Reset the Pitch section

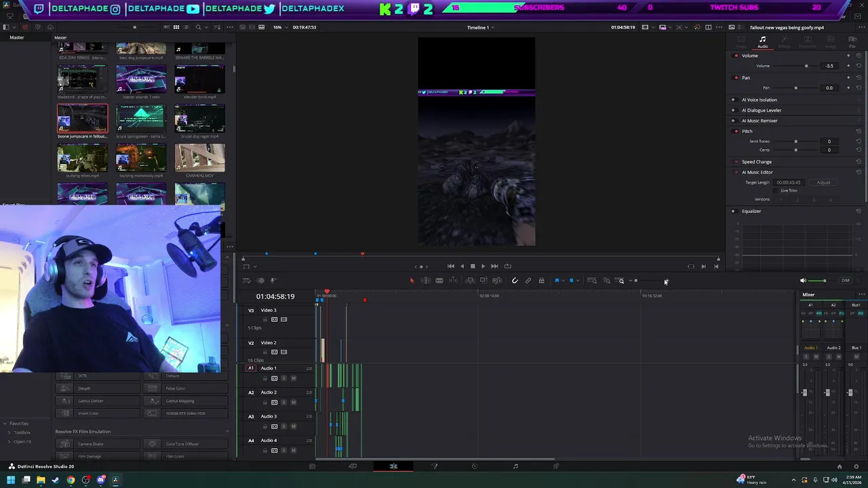coord(859,131)
